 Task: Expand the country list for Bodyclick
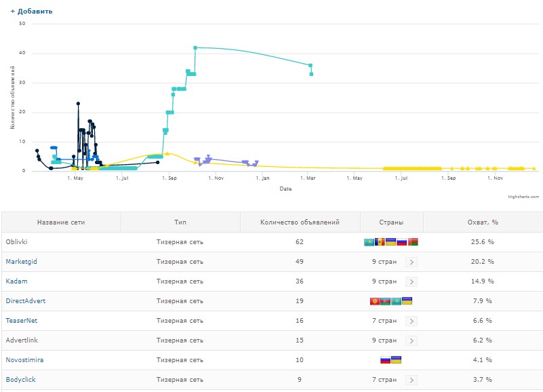[411, 380]
